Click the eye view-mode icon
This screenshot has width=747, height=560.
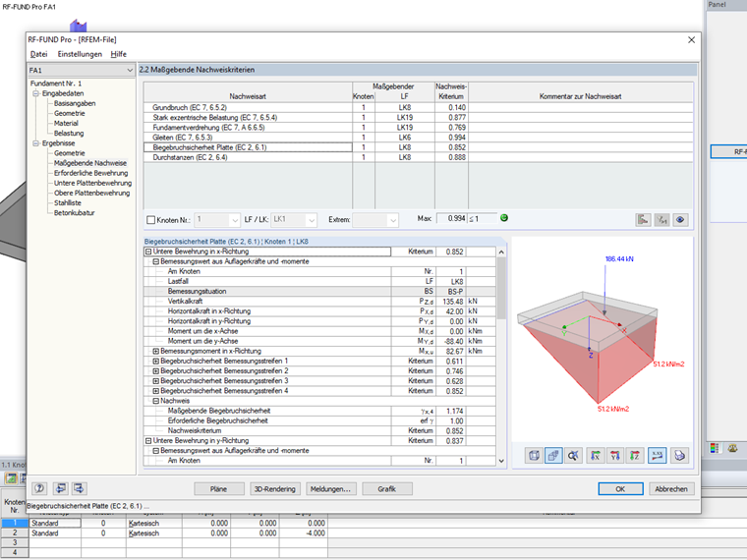pyautogui.click(x=680, y=219)
